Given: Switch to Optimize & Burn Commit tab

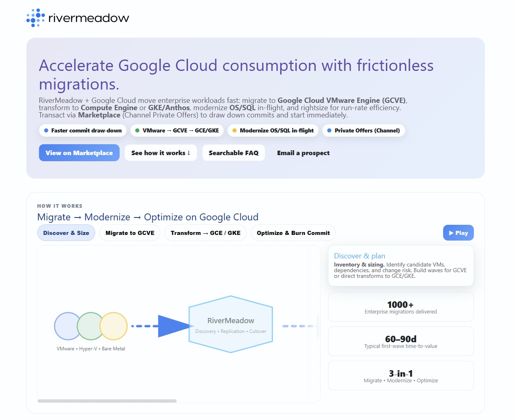Looking at the screenshot, I should pos(293,233).
